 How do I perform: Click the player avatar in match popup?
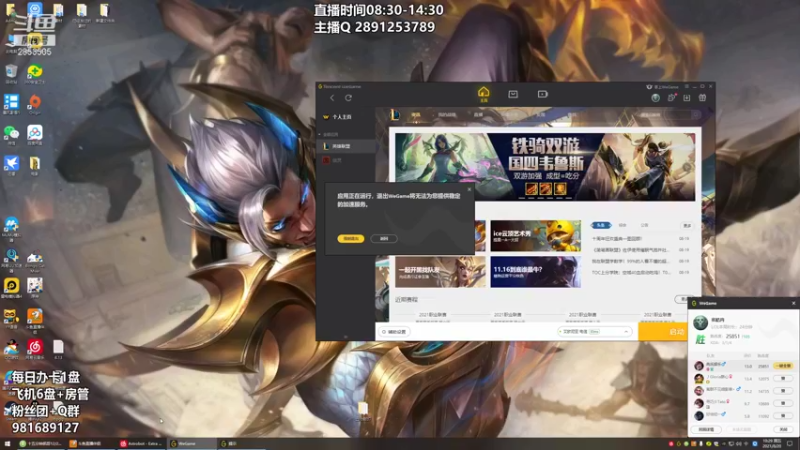701,322
